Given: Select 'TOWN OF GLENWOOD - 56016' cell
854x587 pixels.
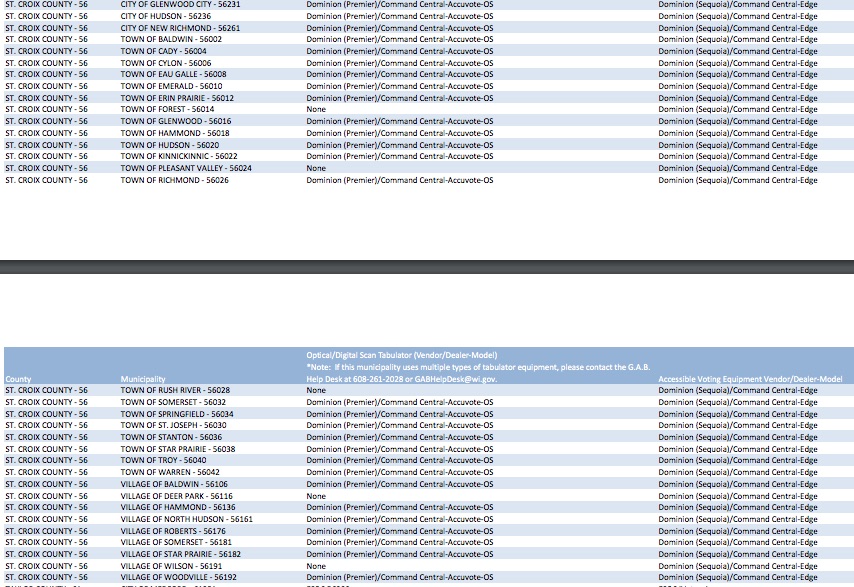Looking at the screenshot, I should click(175, 121).
